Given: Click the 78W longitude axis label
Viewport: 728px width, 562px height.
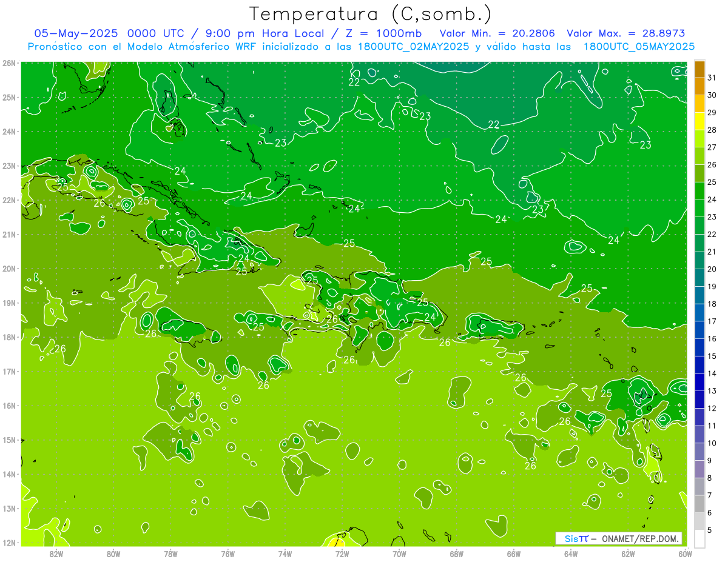Looking at the screenshot, I should (170, 554).
